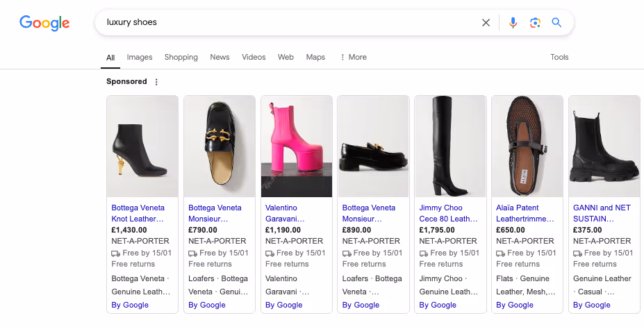Click the £375.00 price
Image resolution: width=644 pixels, height=327 pixels.
coord(587,230)
